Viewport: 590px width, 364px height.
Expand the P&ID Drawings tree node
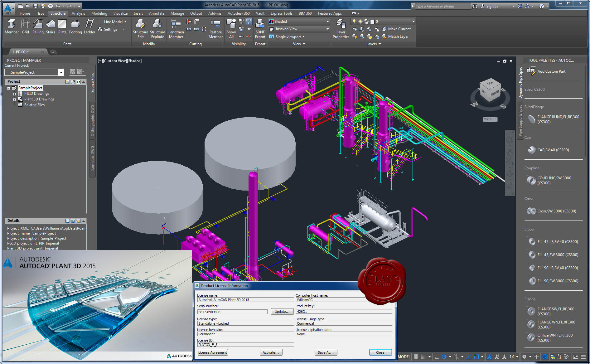(14, 94)
